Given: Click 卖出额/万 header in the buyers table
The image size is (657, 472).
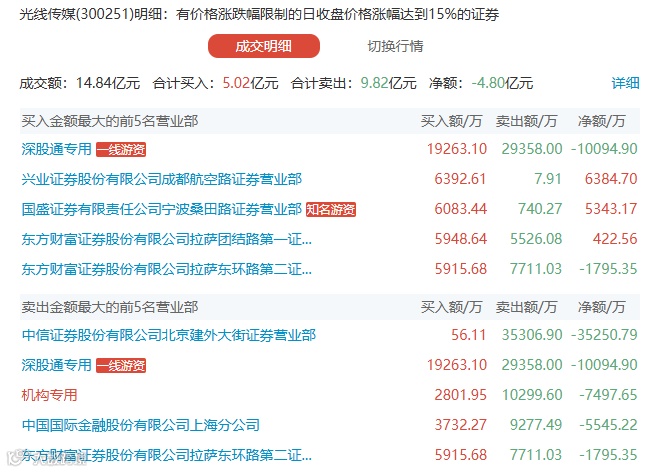Looking at the screenshot, I should 526,121.
